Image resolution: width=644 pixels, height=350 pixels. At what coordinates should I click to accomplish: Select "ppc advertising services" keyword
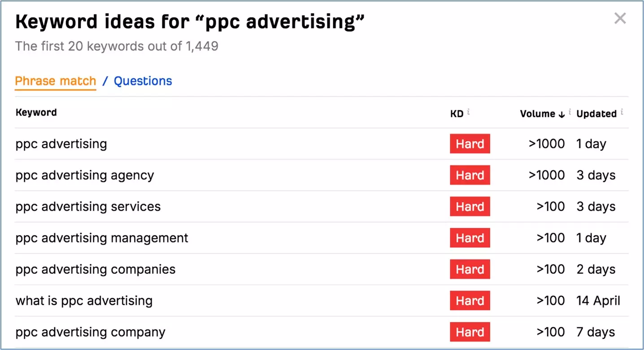88,207
